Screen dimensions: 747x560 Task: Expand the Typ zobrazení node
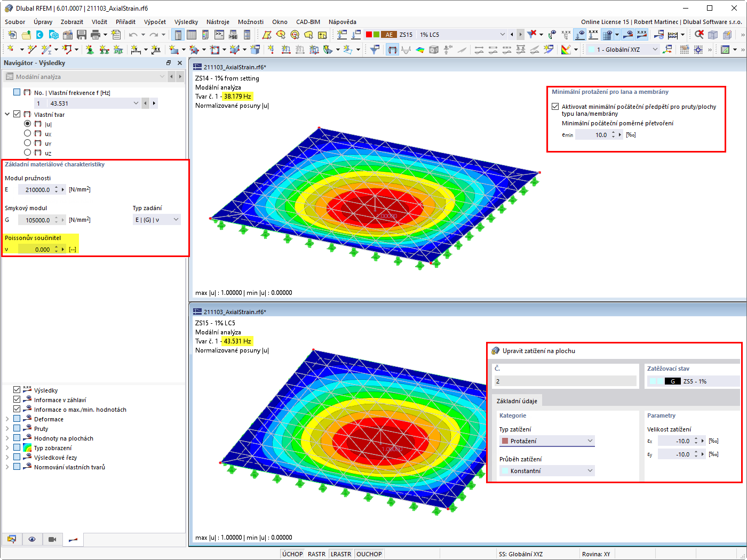(x=7, y=448)
